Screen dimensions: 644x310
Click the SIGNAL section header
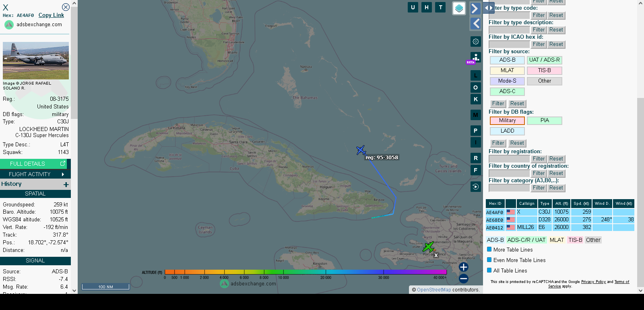click(35, 261)
